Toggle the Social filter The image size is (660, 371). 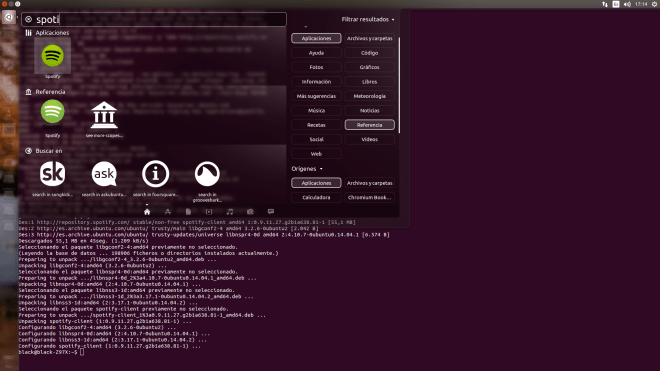(316, 139)
